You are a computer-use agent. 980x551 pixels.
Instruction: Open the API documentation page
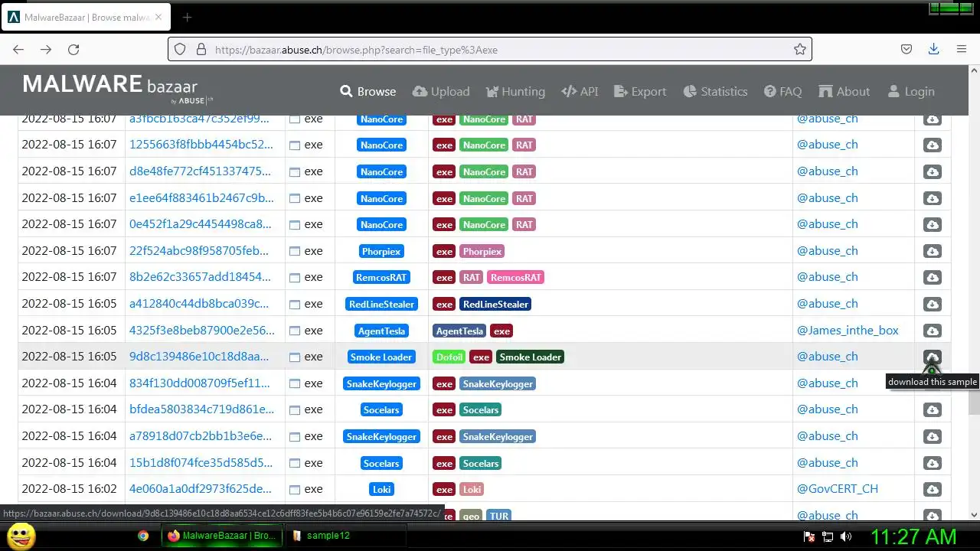pyautogui.click(x=580, y=91)
